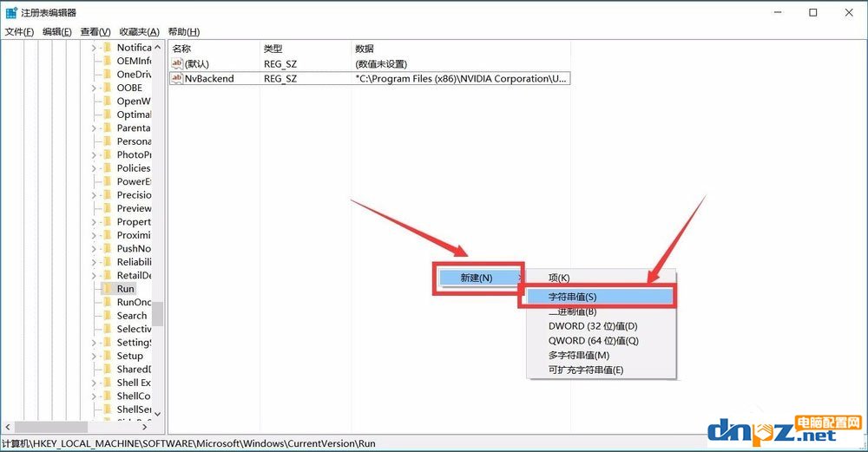Expand the Shell Ex tree node
The image size is (868, 452).
click(x=94, y=383)
